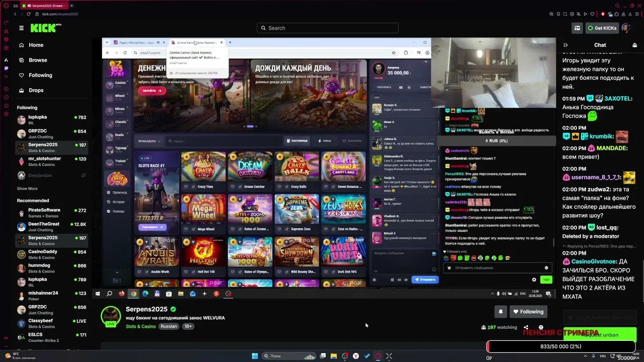This screenshot has height=362, width=644.
Task: Click the Slots & Casino category link
Action: 141,326
